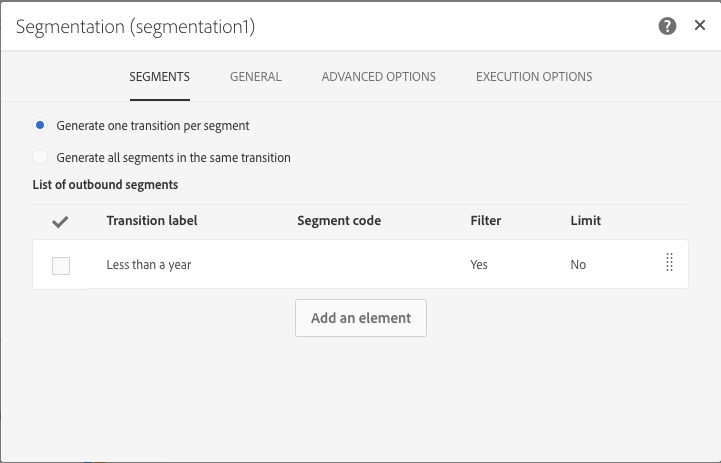The image size is (721, 463).
Task: Select the Segments tab
Action: click(x=159, y=77)
